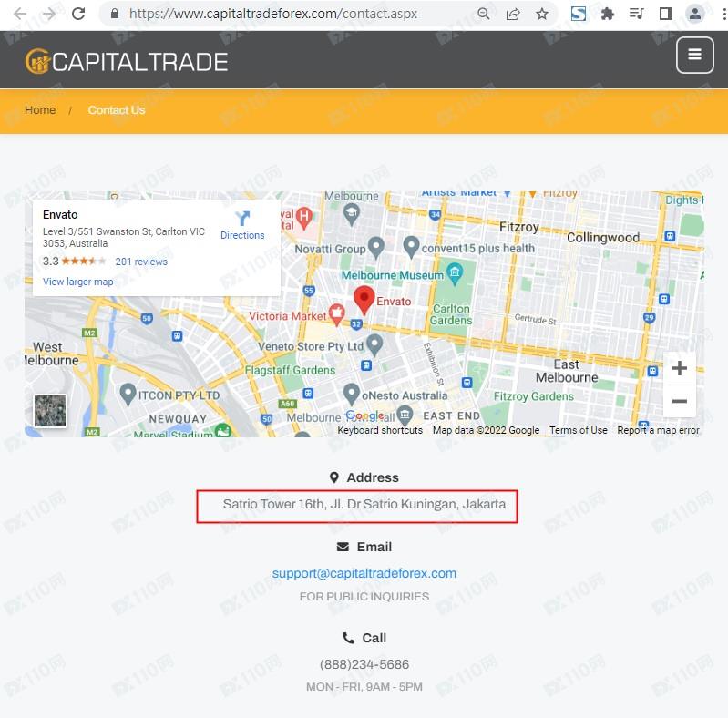Open the media control playlist icon
The height and width of the screenshot is (718, 728).
click(x=637, y=14)
